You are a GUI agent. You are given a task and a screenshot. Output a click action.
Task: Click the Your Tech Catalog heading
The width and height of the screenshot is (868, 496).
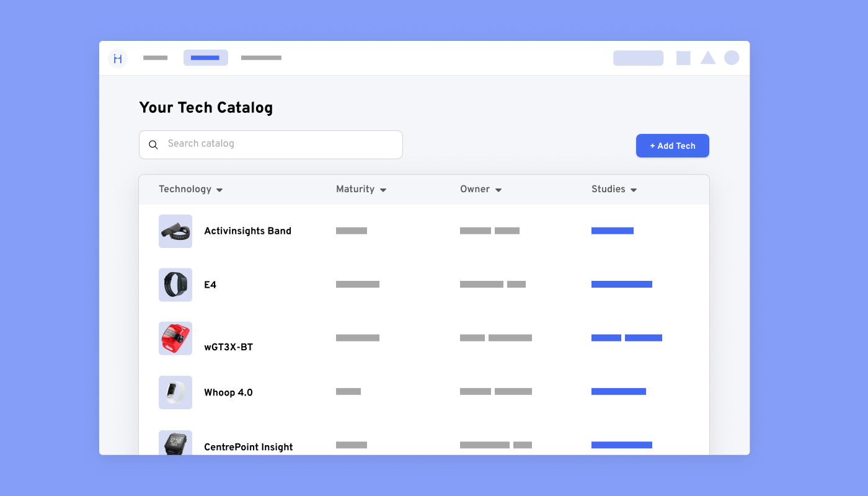[x=206, y=107]
